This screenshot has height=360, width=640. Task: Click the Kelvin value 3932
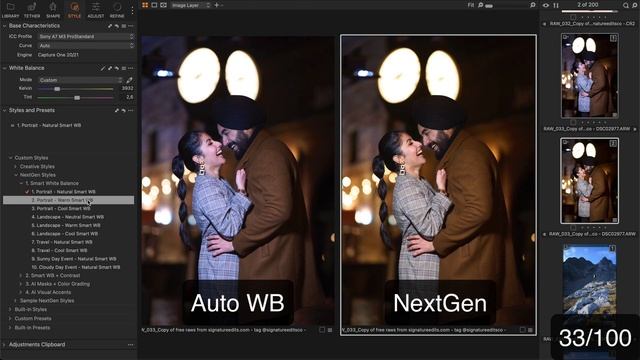coord(127,88)
